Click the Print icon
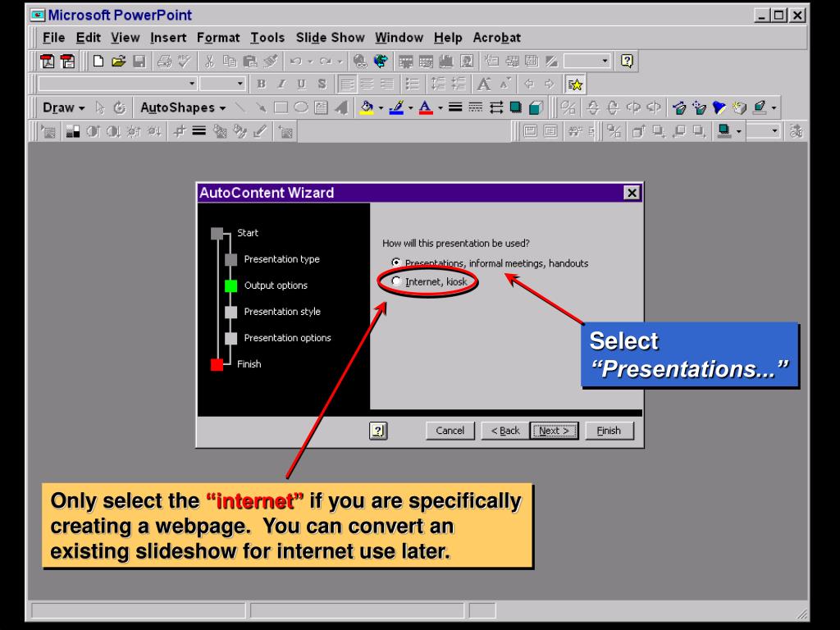Viewport: 840px width, 630px height. coord(164,61)
